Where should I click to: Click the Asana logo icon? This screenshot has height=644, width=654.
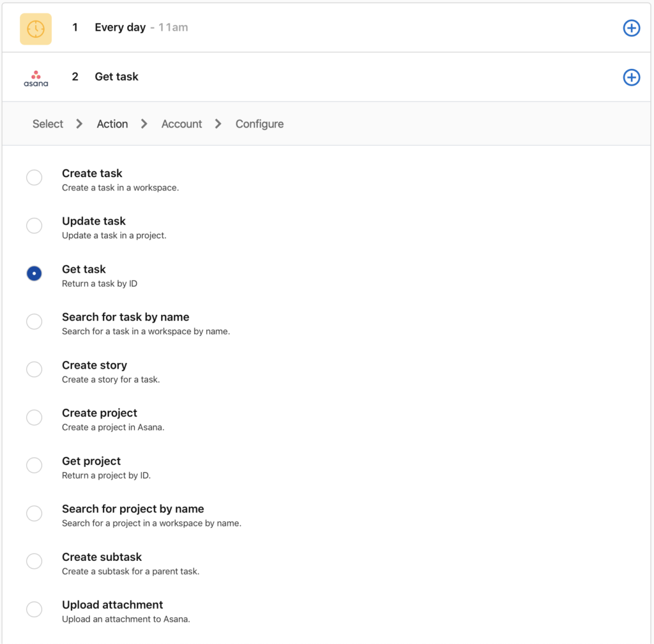[36, 78]
